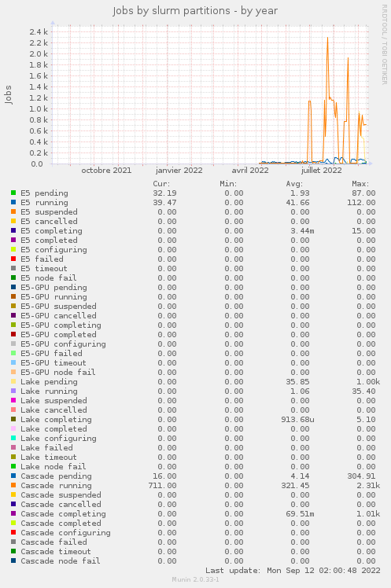Click the E5-GPU timeout light blue swatch
This screenshot has width=391, height=588.
click(13, 362)
